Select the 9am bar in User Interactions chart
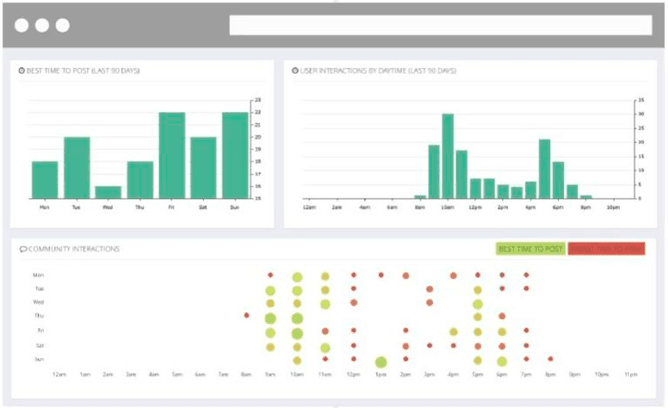Screen dimensions: 668x408 (434, 172)
